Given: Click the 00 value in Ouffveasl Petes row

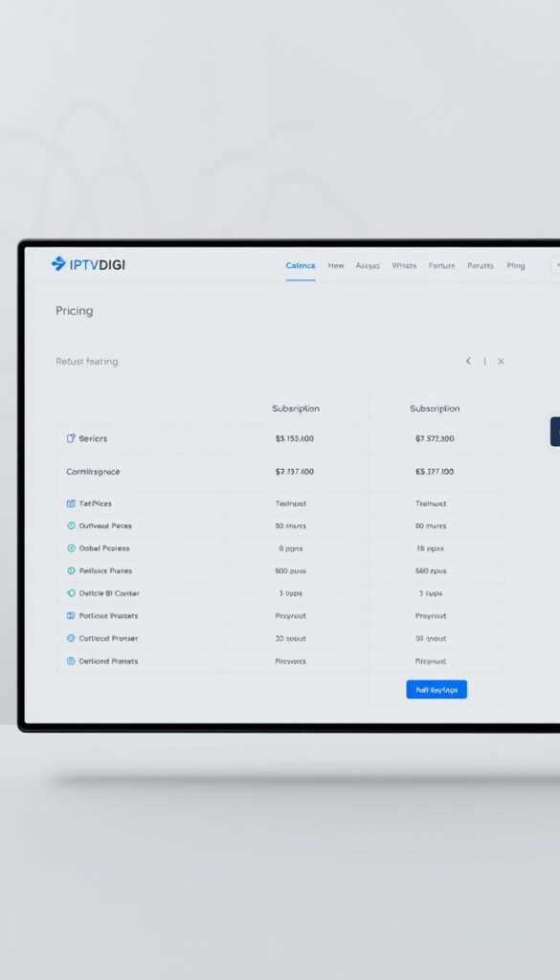Looking at the screenshot, I should [x=431, y=525].
